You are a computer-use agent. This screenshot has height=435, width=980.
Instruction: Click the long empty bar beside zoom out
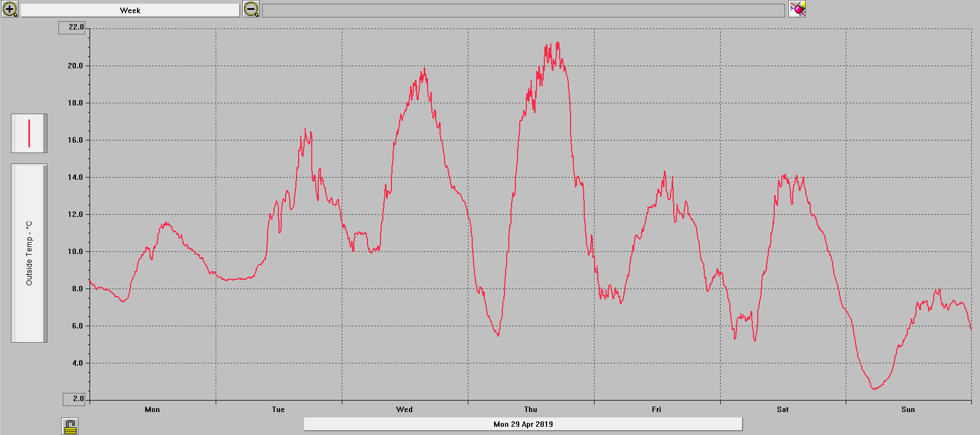tap(523, 10)
